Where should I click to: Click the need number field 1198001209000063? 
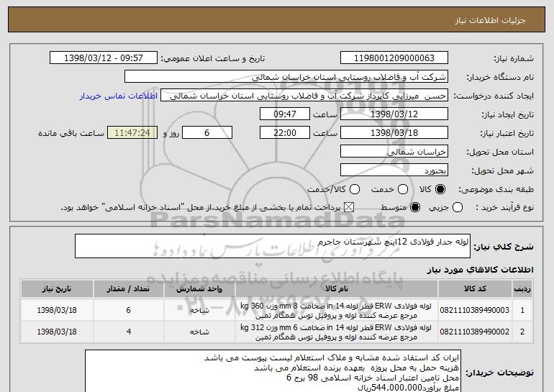394,58
